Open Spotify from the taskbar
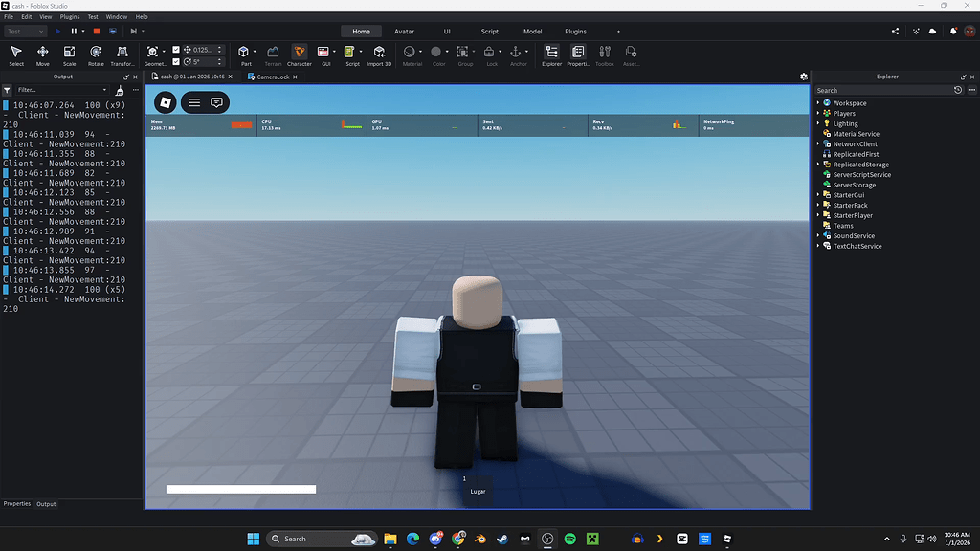This screenshot has height=551, width=980. coord(570,539)
